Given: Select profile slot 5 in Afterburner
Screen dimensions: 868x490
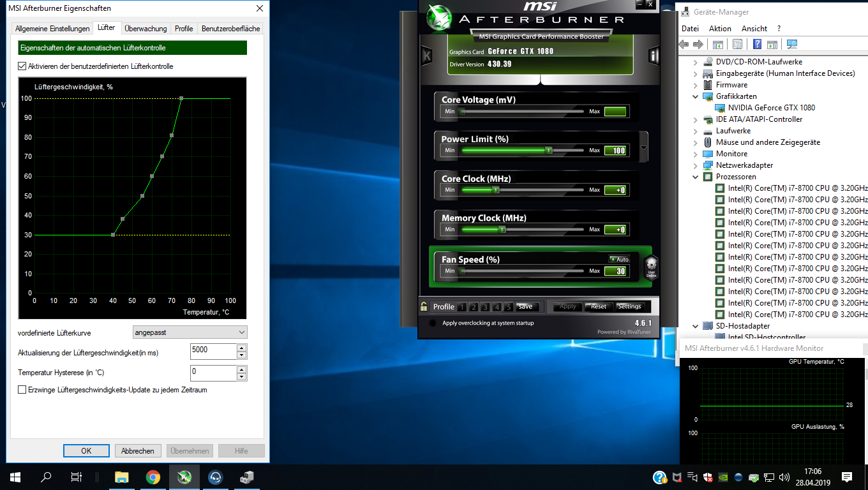Looking at the screenshot, I should (509, 307).
